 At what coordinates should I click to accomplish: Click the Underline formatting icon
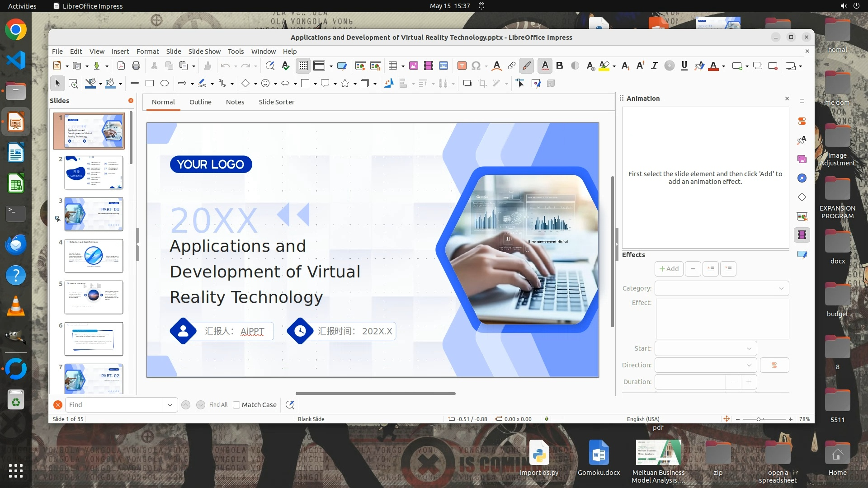pos(684,66)
